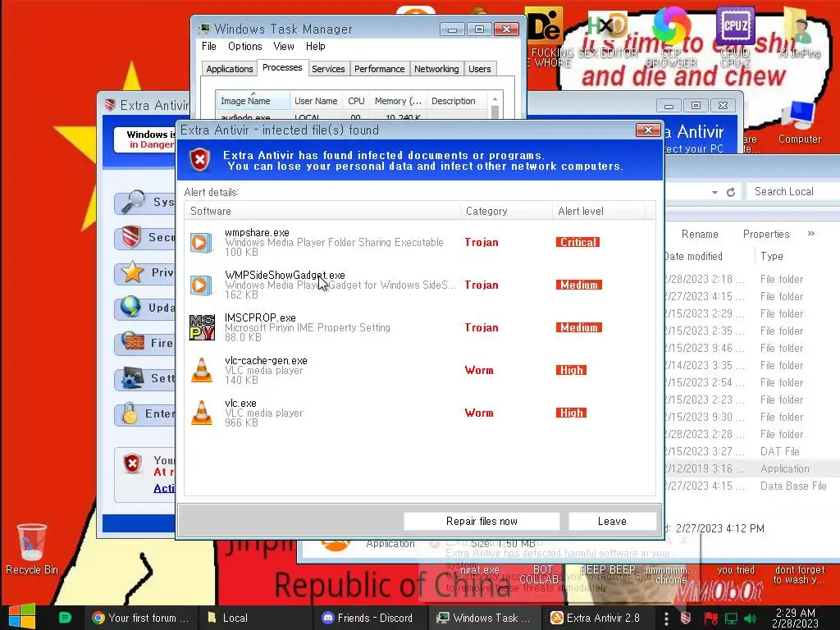This screenshot has width=840, height=630.
Task: Open File menu in Task Manager
Action: (x=209, y=46)
